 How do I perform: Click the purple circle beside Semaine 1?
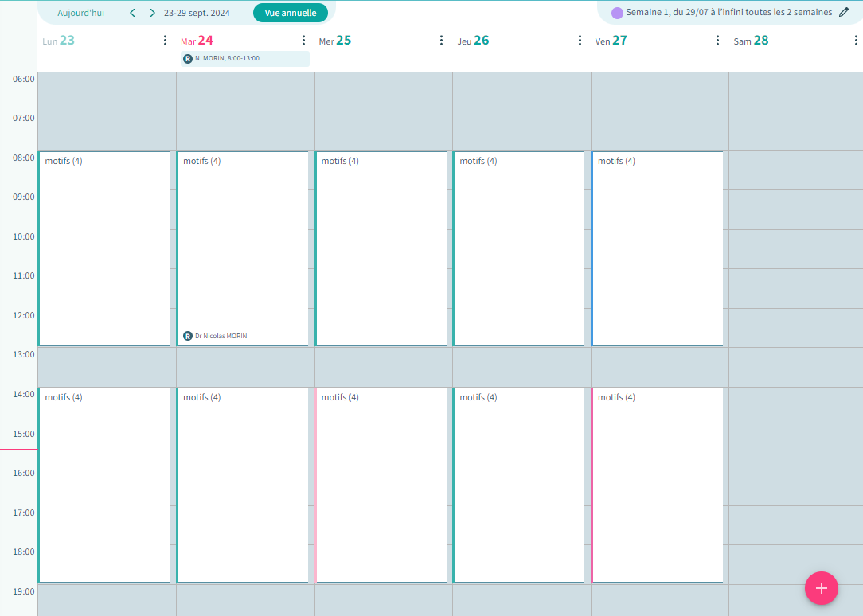617,13
